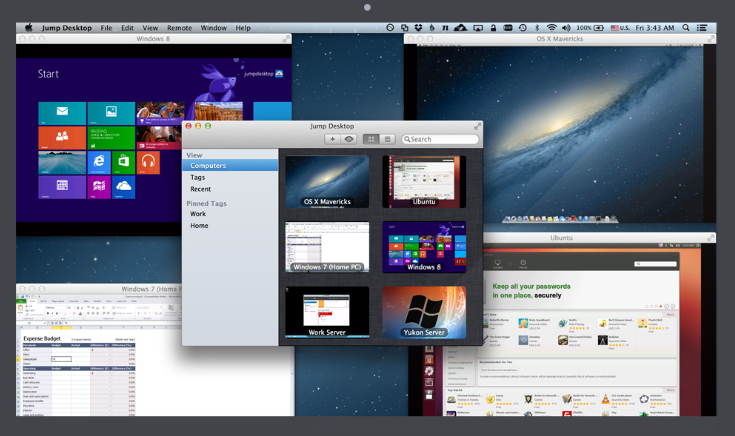Open the Calendar tile in Windows 8
Screen dimensions: 735x436
click(x=62, y=187)
